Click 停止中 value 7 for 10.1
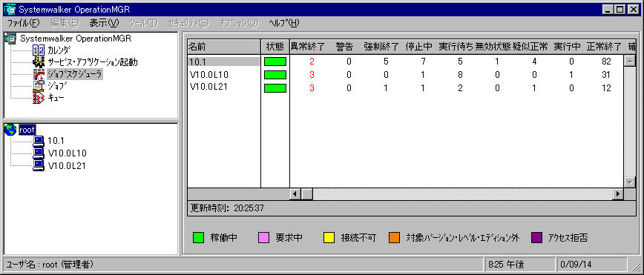Screen dimensions: 644x275 (x=423, y=62)
